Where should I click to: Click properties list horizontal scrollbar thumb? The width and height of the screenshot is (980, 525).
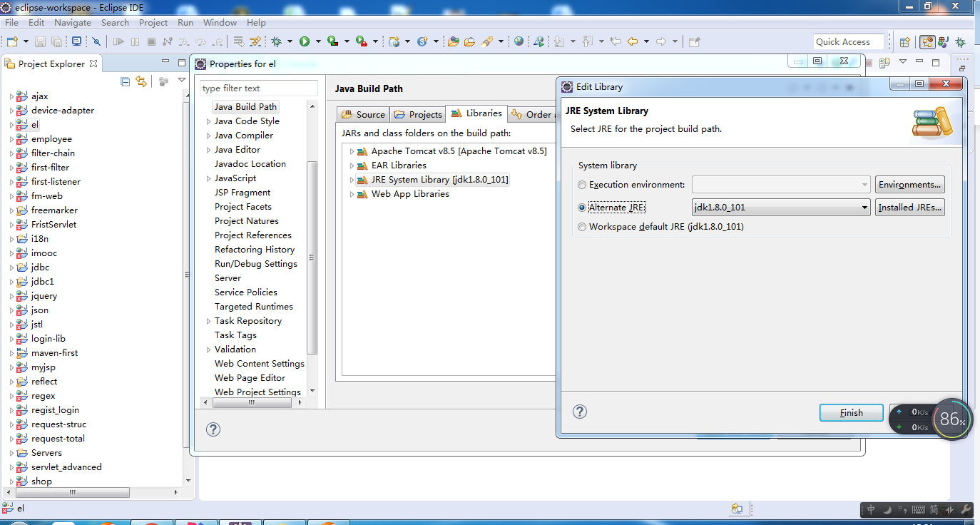click(251, 403)
